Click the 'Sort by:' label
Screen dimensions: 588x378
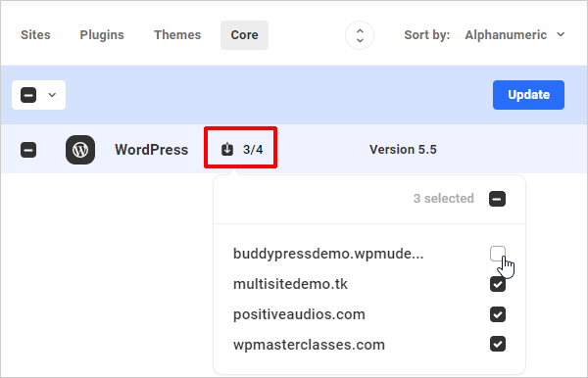click(426, 35)
